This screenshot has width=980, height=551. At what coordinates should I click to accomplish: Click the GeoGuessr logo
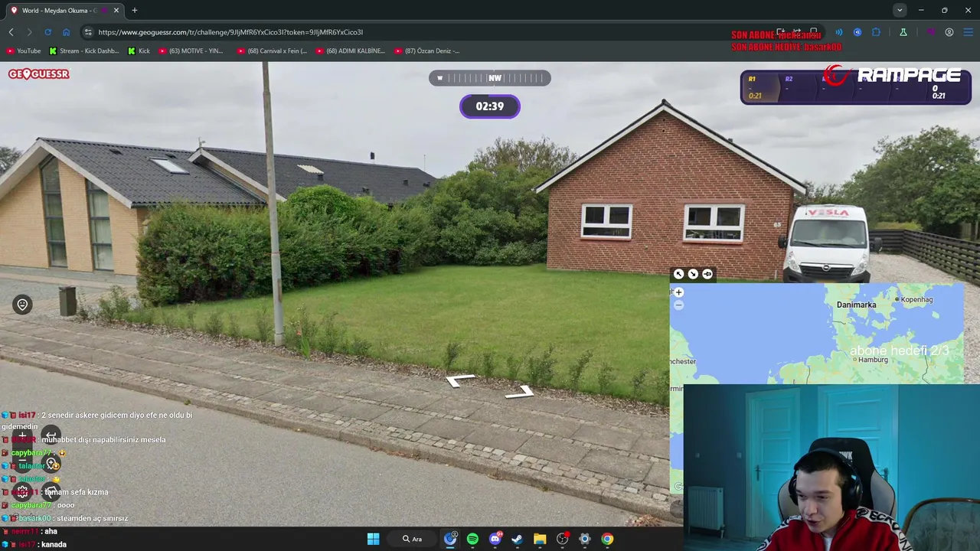(39, 74)
